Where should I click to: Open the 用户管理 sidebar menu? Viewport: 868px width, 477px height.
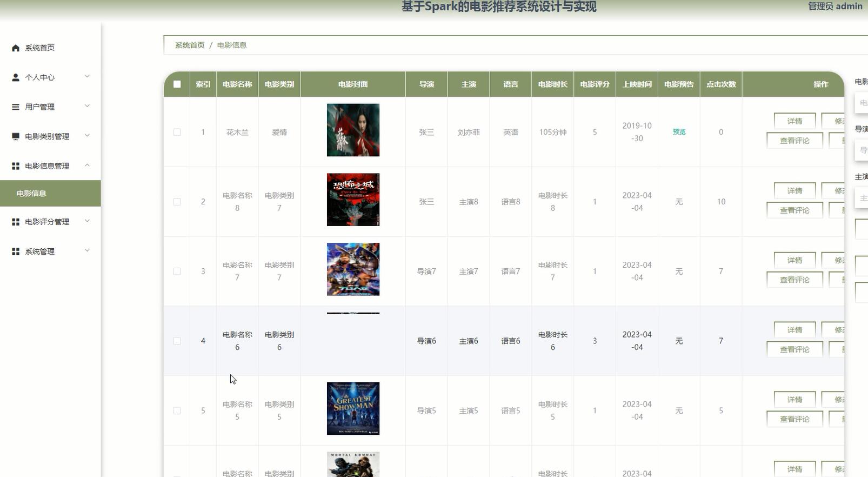pos(50,107)
